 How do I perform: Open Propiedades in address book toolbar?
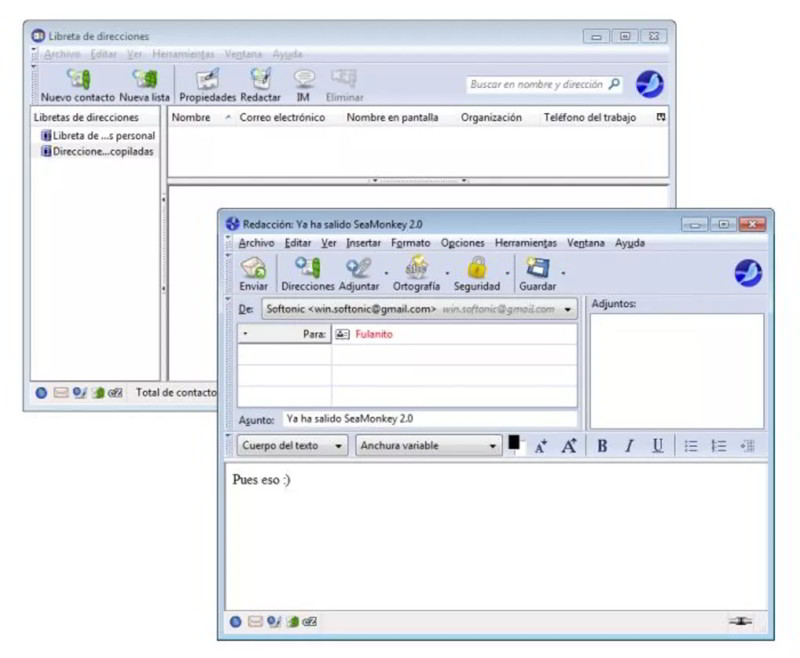coord(207,80)
